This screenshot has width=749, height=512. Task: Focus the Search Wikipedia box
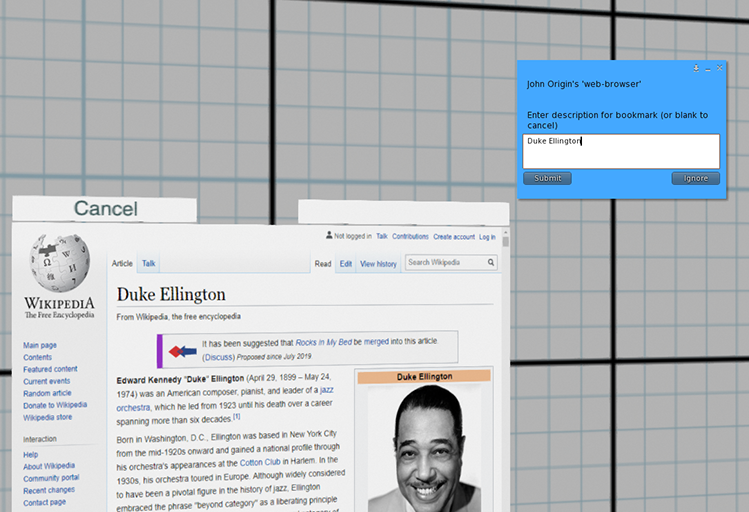click(x=445, y=263)
